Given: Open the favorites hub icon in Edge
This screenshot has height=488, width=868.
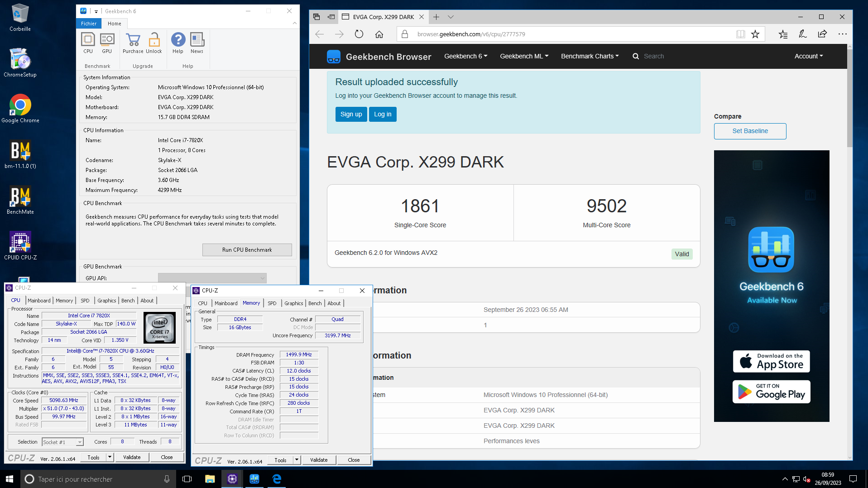Looking at the screenshot, I should 783,34.
